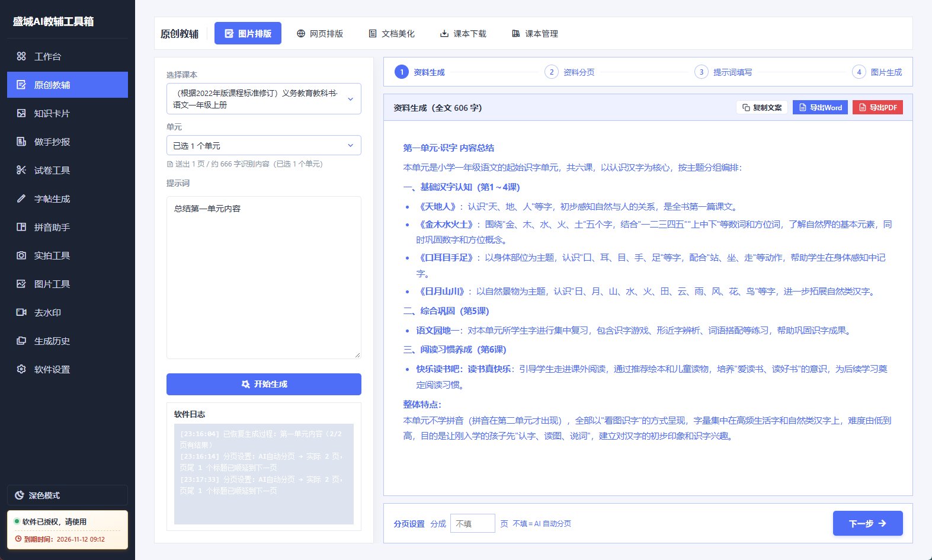Open the 单元 unit dropdown

point(264,145)
